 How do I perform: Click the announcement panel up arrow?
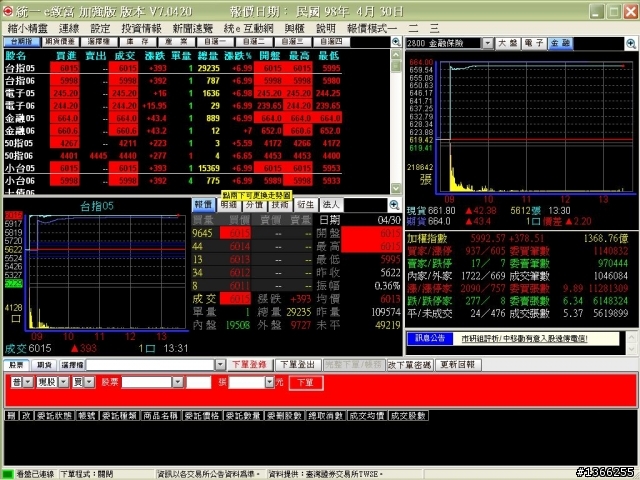(631, 337)
